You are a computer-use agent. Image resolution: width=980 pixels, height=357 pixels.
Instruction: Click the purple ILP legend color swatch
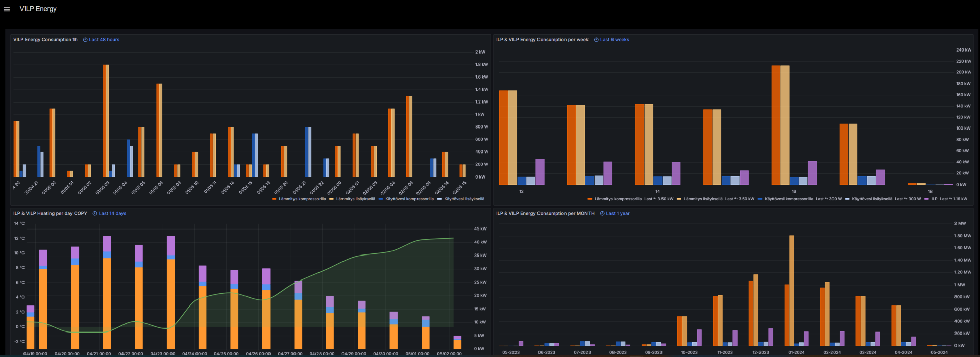[926, 199]
